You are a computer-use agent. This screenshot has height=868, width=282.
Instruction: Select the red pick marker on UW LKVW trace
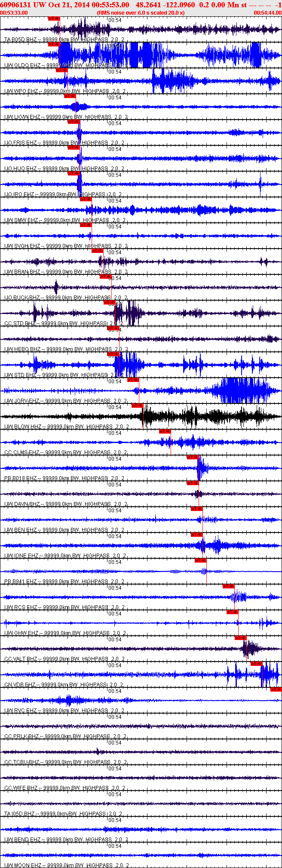click(70, 96)
